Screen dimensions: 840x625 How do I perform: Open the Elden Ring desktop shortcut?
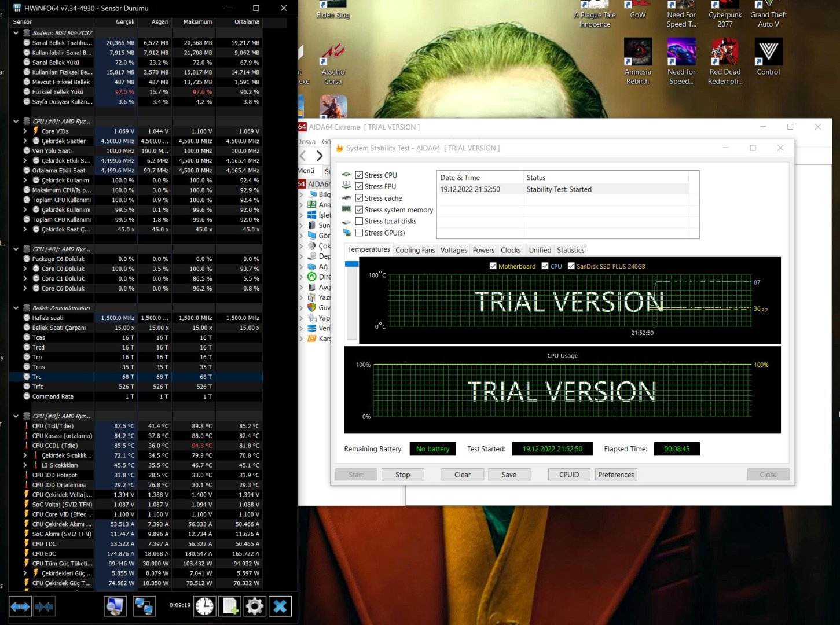tap(333, 10)
